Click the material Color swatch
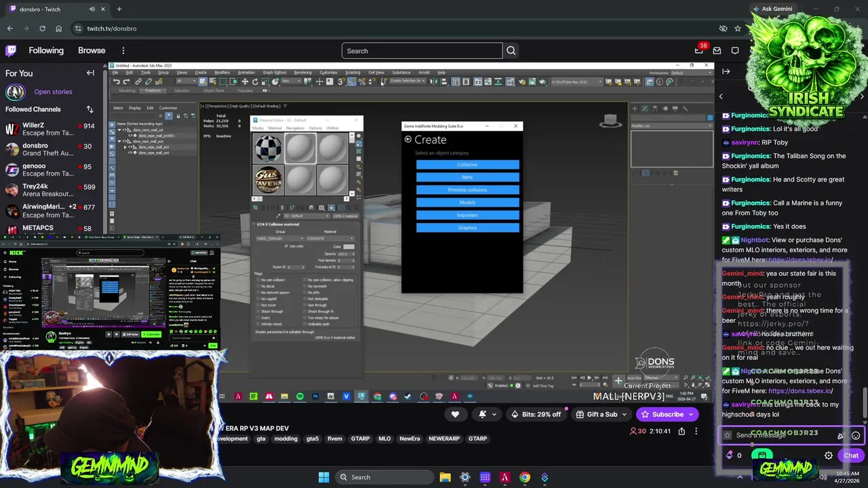Screen dimensions: 868x488 (348, 246)
